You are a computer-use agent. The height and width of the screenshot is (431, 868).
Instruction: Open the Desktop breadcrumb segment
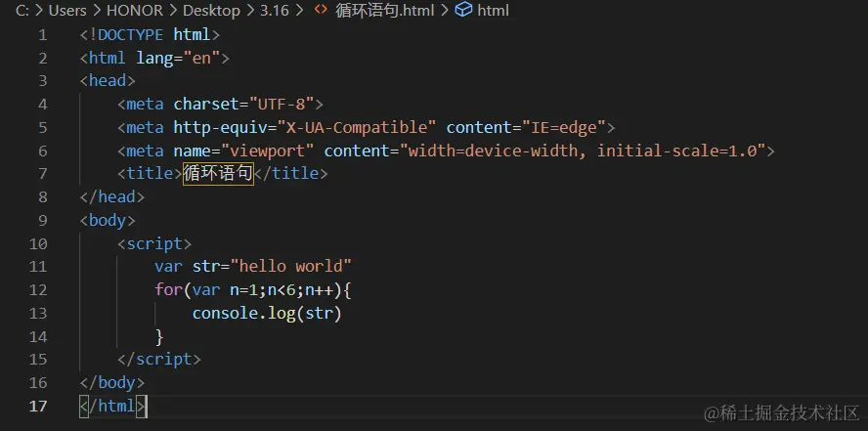(211, 11)
